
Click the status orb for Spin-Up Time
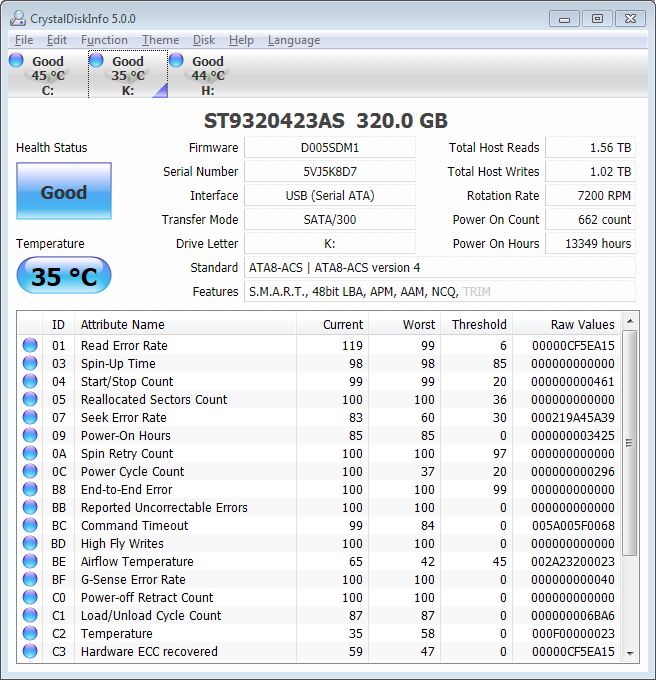[x=30, y=363]
